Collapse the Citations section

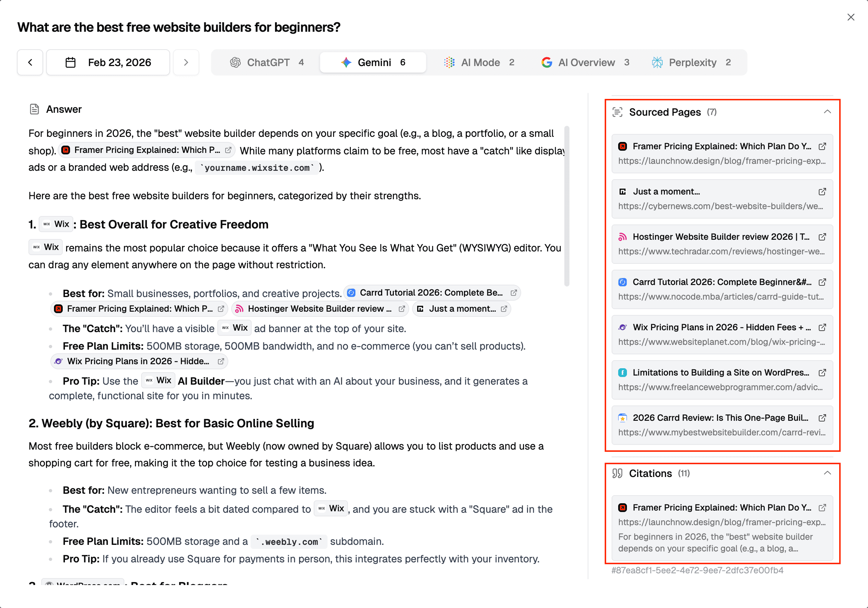827,473
